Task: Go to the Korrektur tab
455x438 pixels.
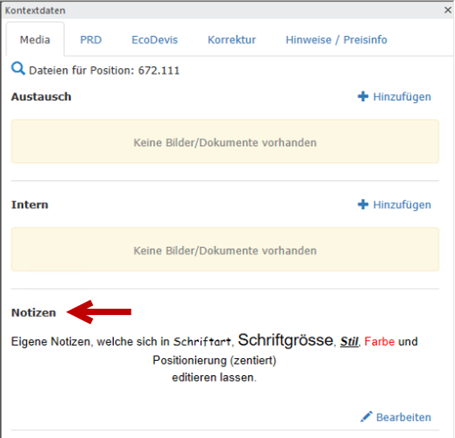Action: pos(232,40)
